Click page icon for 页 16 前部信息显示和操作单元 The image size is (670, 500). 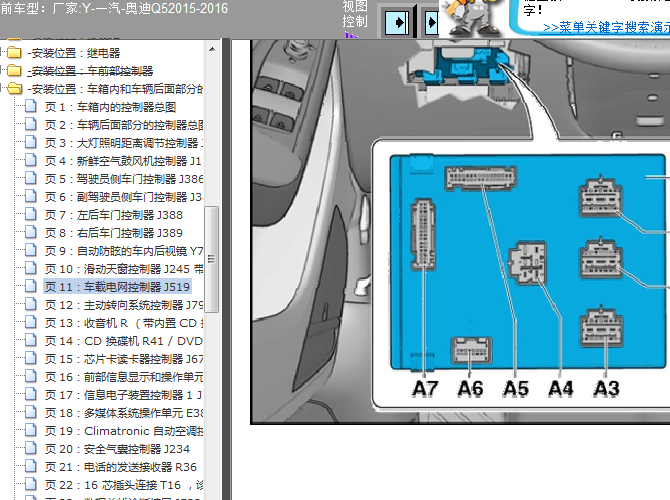tap(31, 376)
